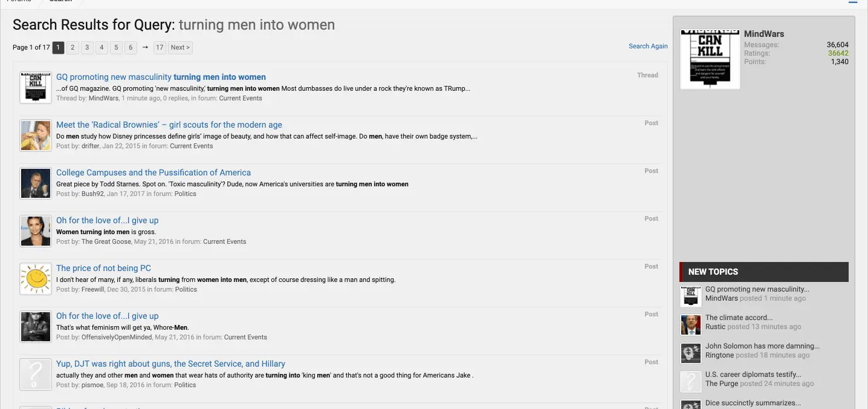Click Rustic's avatar in New Topics
Screen dimensions: 868x409
[690, 325]
